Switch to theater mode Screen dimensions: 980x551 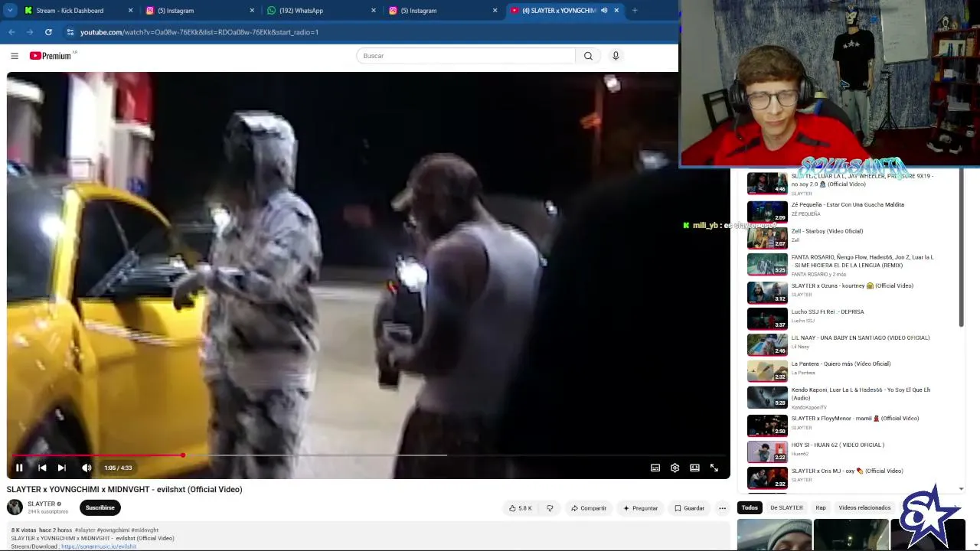coord(694,468)
